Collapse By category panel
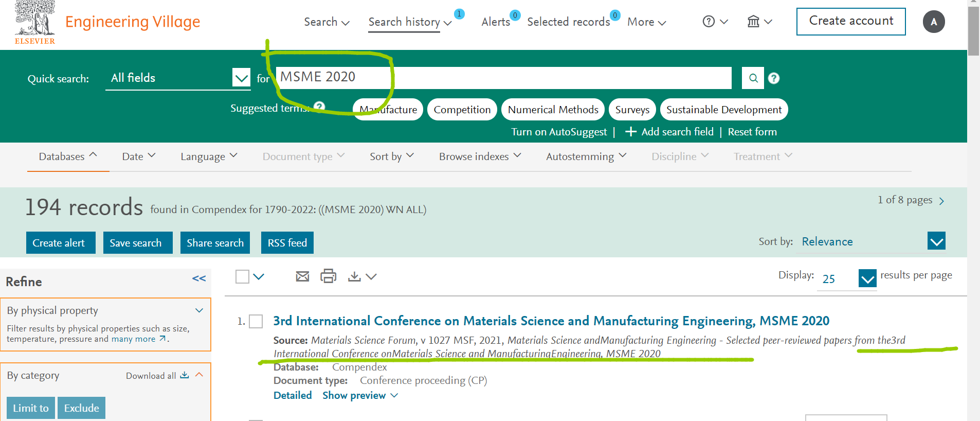 199,375
